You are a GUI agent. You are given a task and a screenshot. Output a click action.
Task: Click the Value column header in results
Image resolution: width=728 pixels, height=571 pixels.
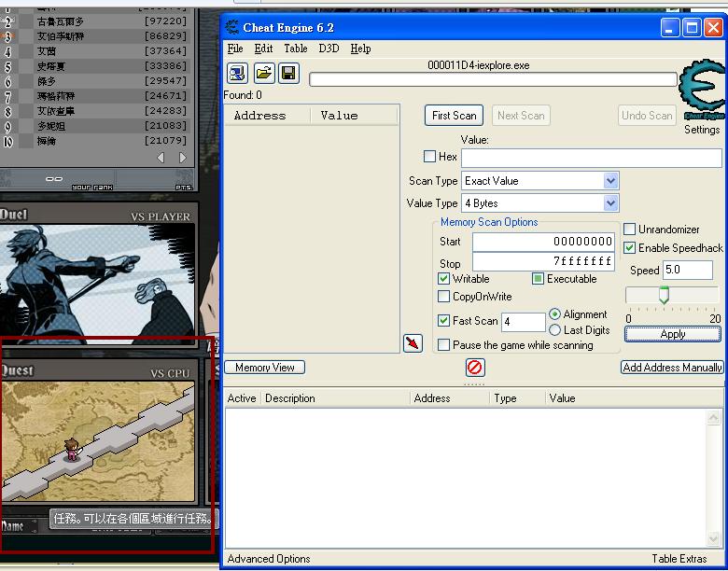click(355, 116)
